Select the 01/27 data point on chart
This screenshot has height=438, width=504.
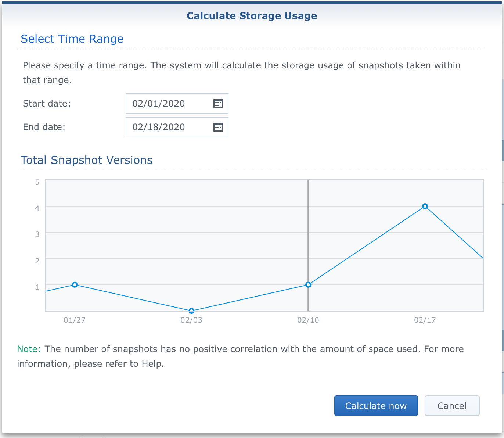(x=75, y=285)
